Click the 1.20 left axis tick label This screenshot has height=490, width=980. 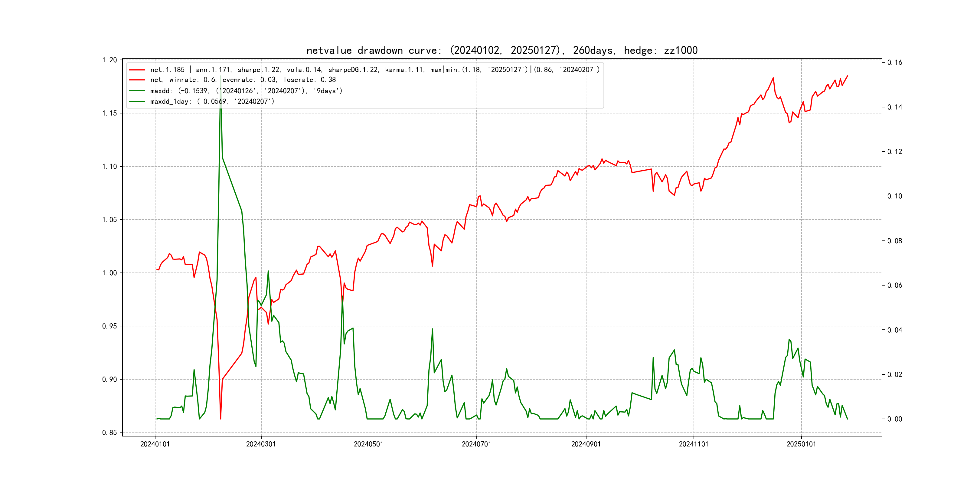pyautogui.click(x=109, y=60)
